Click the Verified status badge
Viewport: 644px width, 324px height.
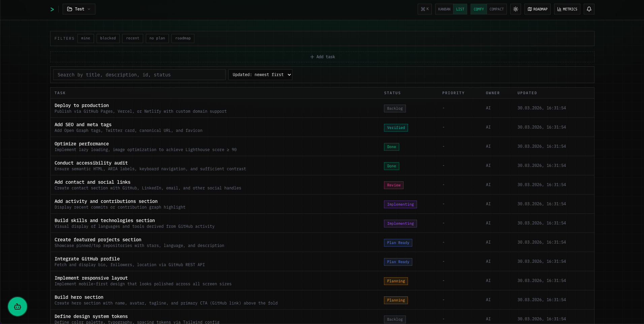396,128
